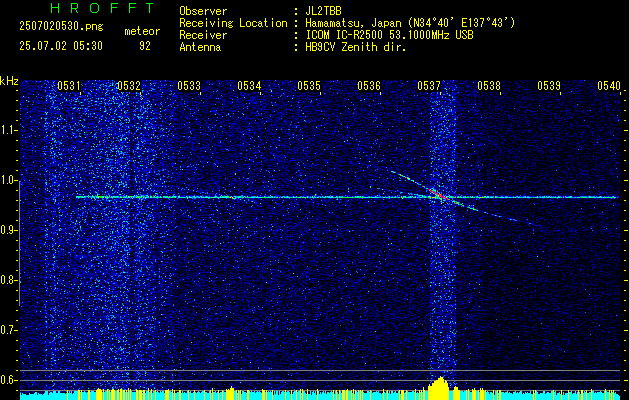Click the Antenna label
This screenshot has width=629, height=400.
click(x=200, y=47)
